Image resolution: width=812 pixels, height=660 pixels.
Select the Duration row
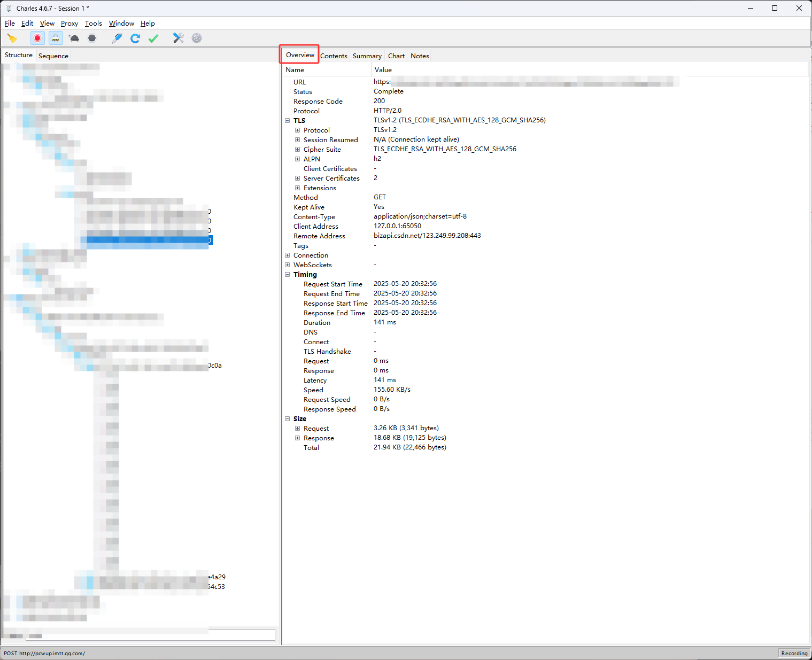pyautogui.click(x=545, y=322)
